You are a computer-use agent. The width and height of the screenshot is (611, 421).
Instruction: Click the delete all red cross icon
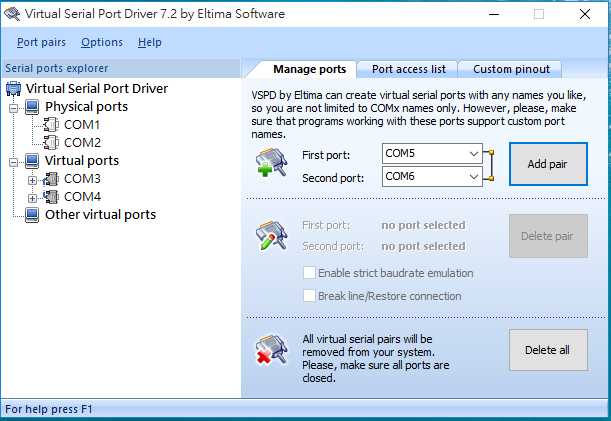pos(272,350)
